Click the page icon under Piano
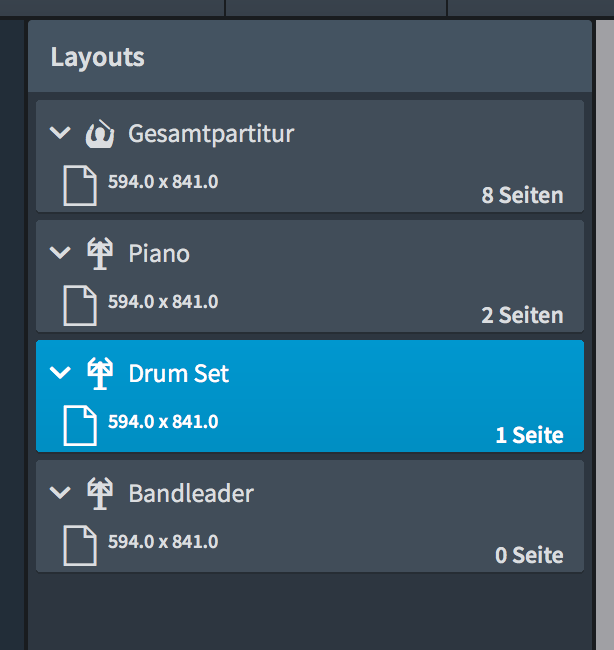 pos(80,306)
